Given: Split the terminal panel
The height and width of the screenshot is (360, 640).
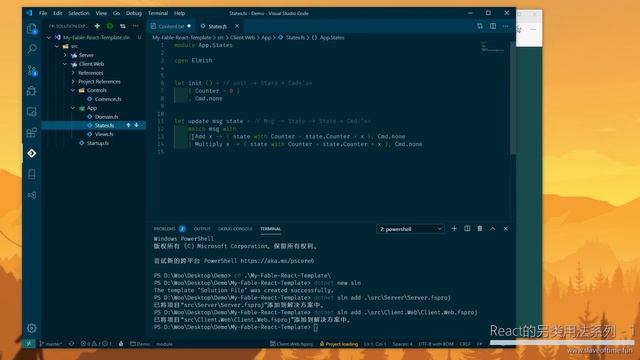Looking at the screenshot, I should [x=467, y=229].
